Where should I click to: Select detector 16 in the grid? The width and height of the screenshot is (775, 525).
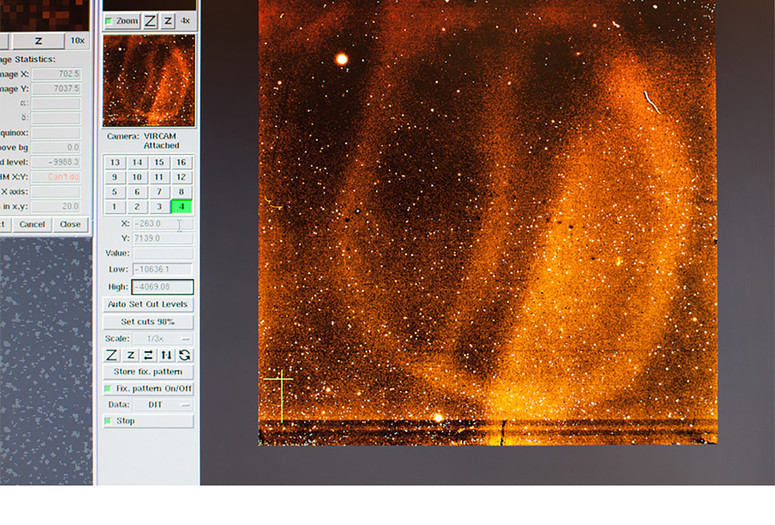[181, 162]
